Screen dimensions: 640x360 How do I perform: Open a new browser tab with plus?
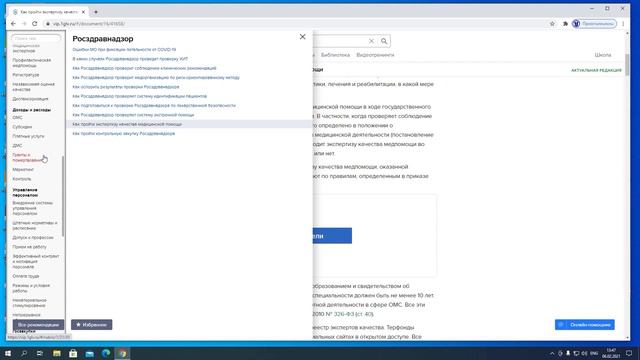pos(96,12)
